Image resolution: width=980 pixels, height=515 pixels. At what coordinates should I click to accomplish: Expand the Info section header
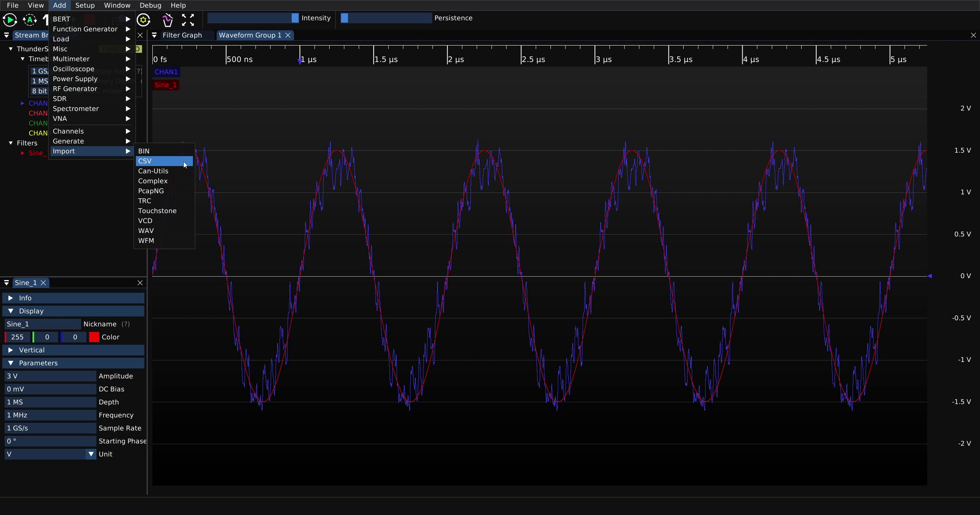point(73,298)
